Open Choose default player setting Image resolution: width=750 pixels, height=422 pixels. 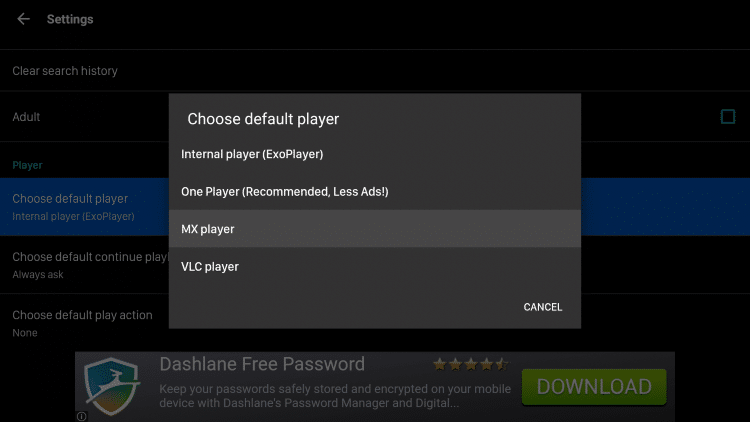tap(84, 207)
